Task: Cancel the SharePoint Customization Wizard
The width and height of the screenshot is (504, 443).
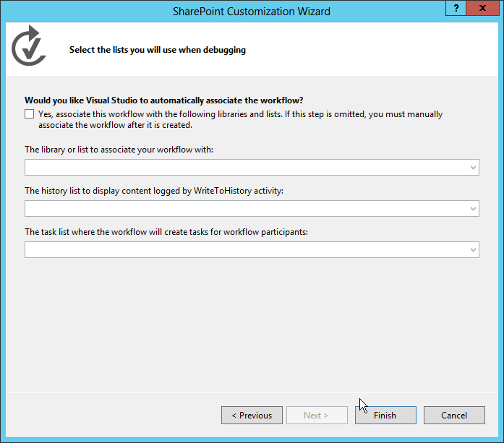Action: click(454, 415)
